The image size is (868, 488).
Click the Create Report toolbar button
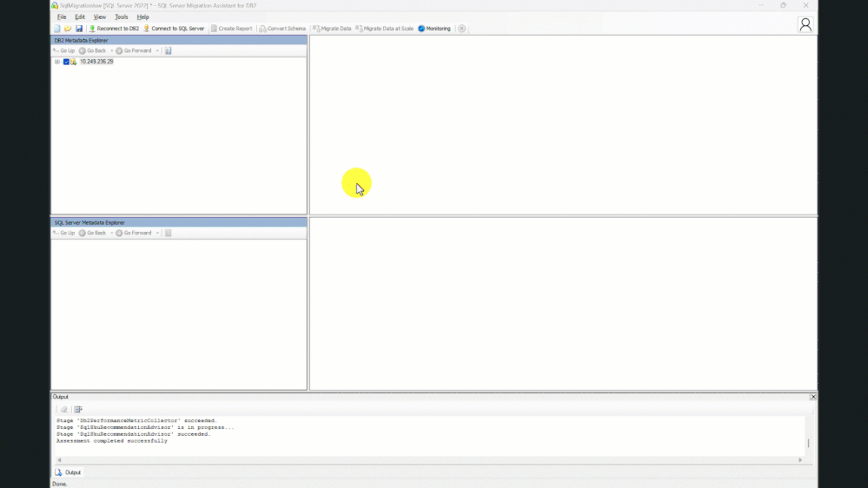231,28
